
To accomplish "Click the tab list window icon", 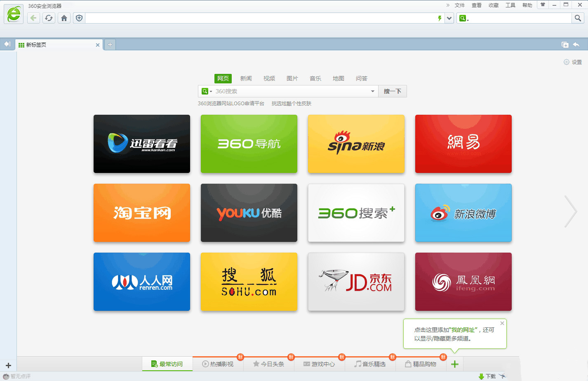I will (x=565, y=45).
